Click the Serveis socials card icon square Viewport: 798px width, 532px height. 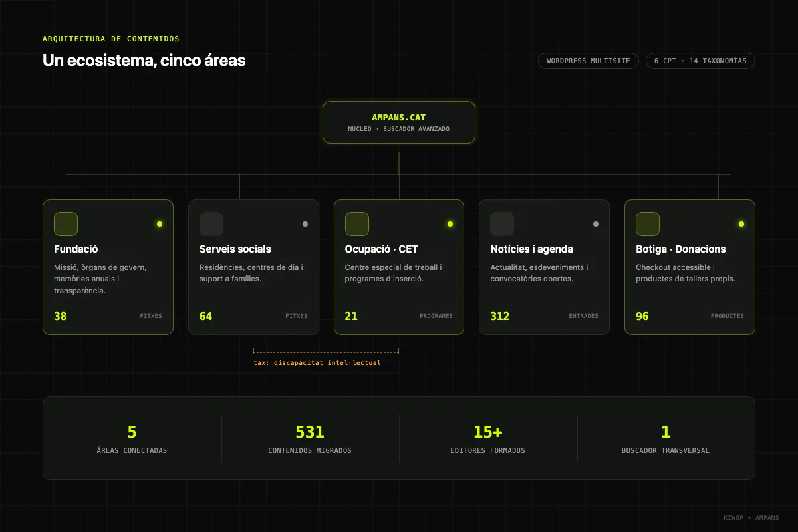(211, 224)
